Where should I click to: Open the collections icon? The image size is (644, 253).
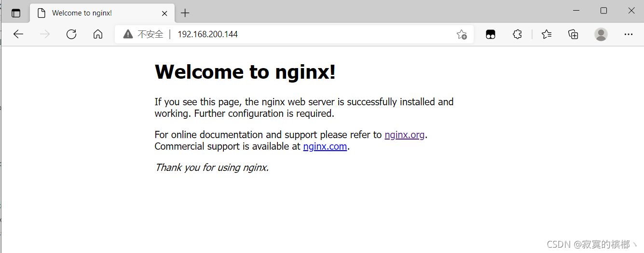pyautogui.click(x=573, y=34)
